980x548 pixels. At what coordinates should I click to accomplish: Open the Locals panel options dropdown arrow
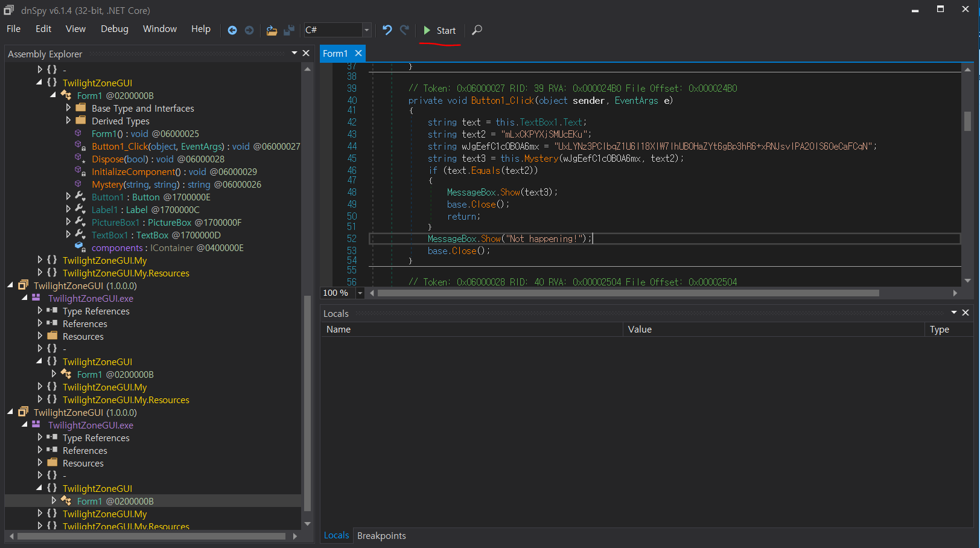(x=954, y=313)
